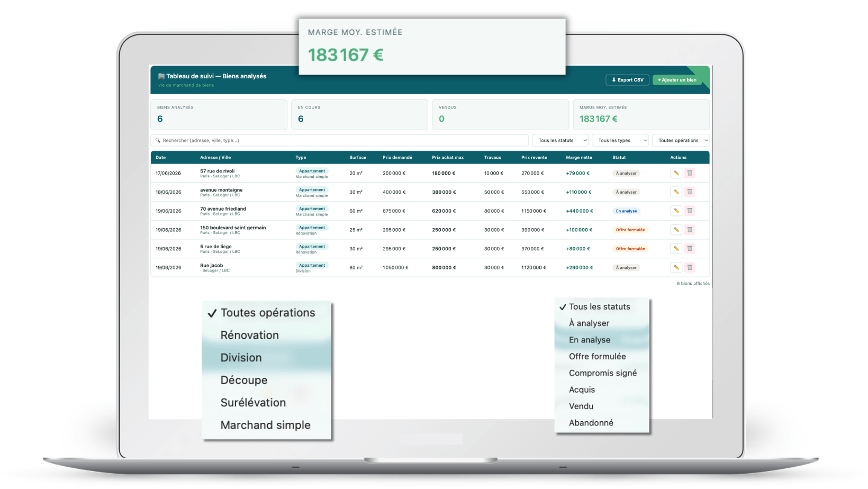
Task: Click the subtitle vie de marchand de biens
Action: click(186, 85)
